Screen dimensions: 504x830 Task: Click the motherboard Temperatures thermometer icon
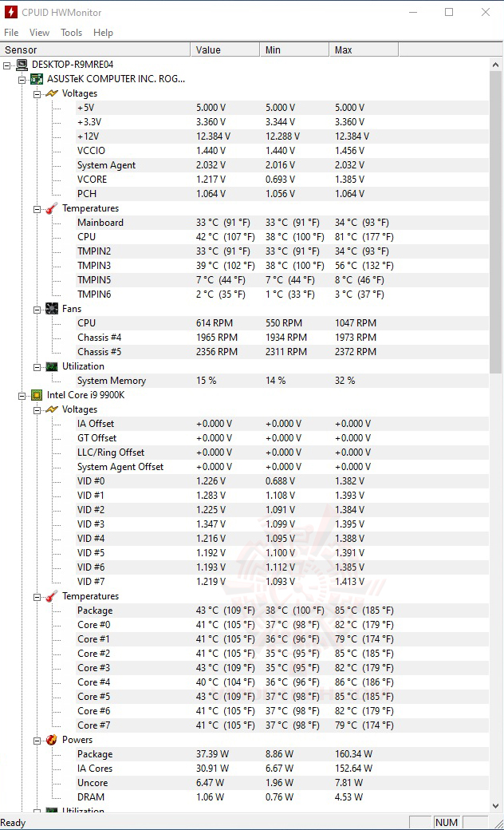tap(52, 208)
